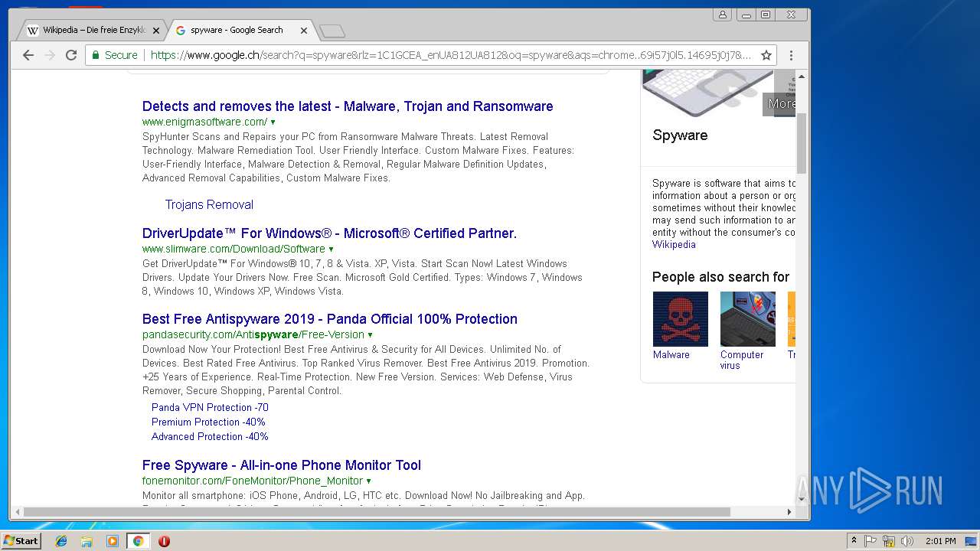Open the Panda VPN Protection -70 link

210,407
